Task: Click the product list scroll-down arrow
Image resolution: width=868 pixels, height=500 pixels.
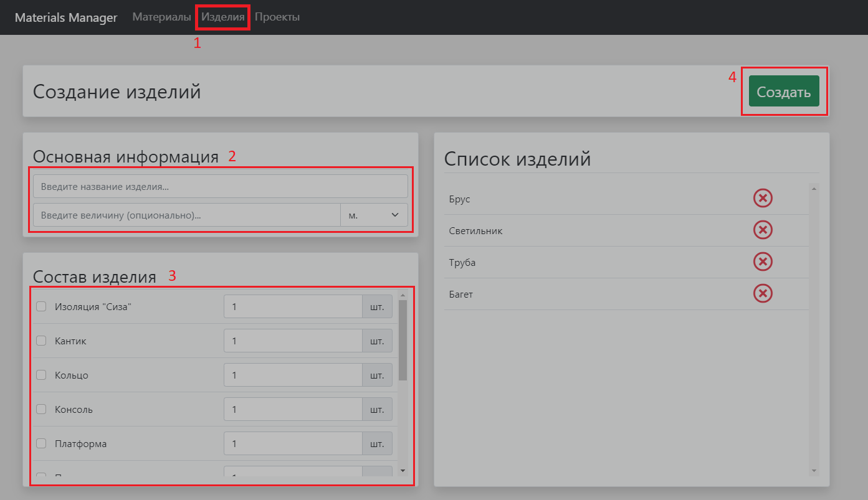Action: 814,471
